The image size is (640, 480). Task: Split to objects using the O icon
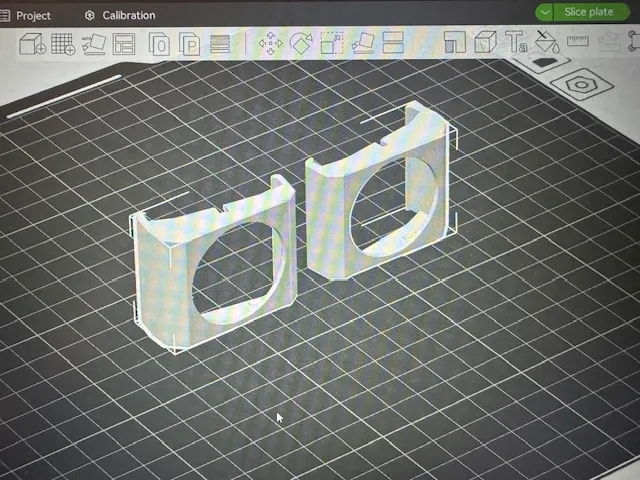(159, 44)
